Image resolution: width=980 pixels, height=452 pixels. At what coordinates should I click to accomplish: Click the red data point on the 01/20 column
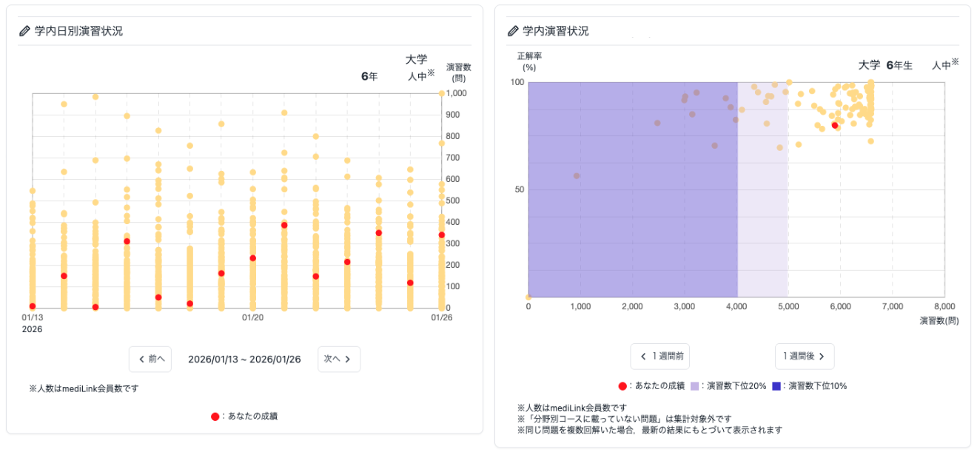click(x=252, y=258)
